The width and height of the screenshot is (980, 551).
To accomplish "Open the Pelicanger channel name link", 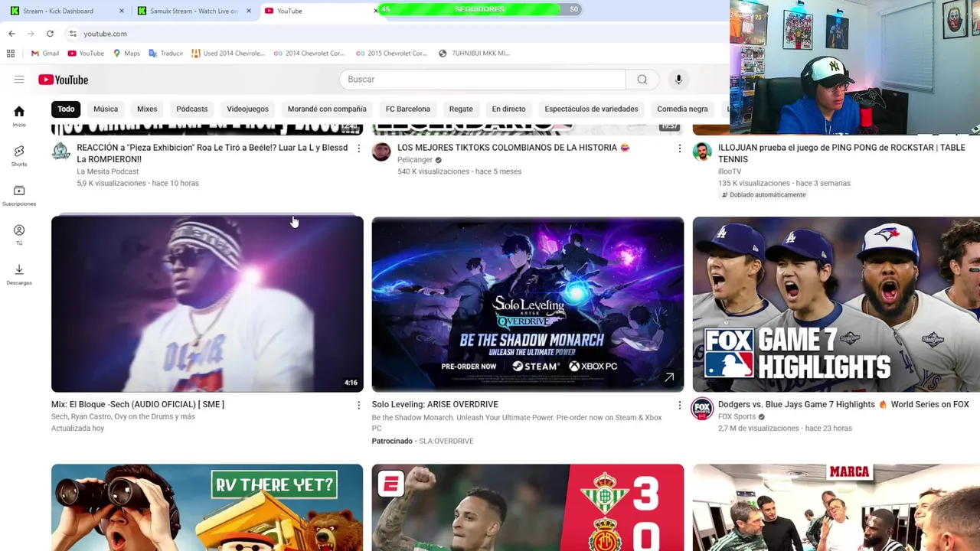I will coord(415,160).
